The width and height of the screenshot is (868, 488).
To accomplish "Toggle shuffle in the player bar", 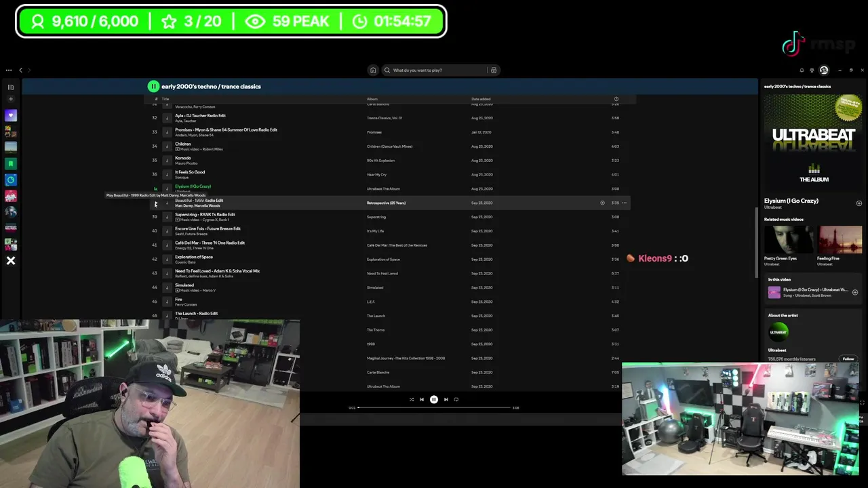I will point(411,399).
